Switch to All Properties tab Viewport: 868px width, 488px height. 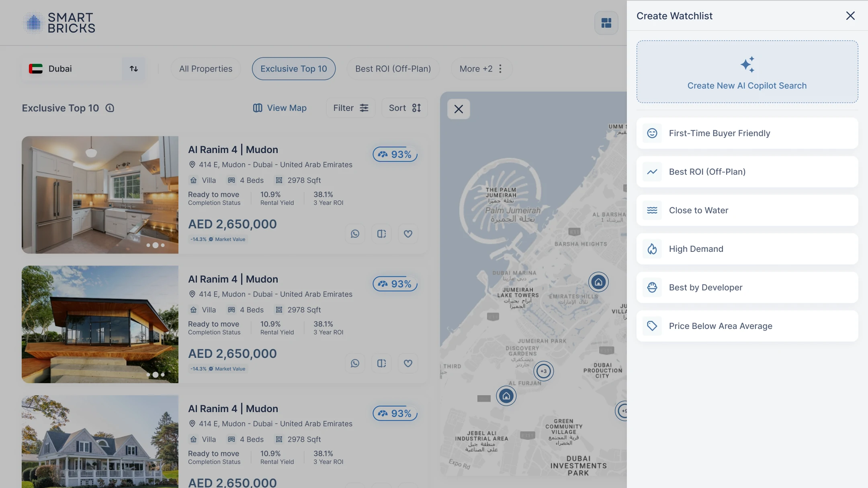(206, 69)
